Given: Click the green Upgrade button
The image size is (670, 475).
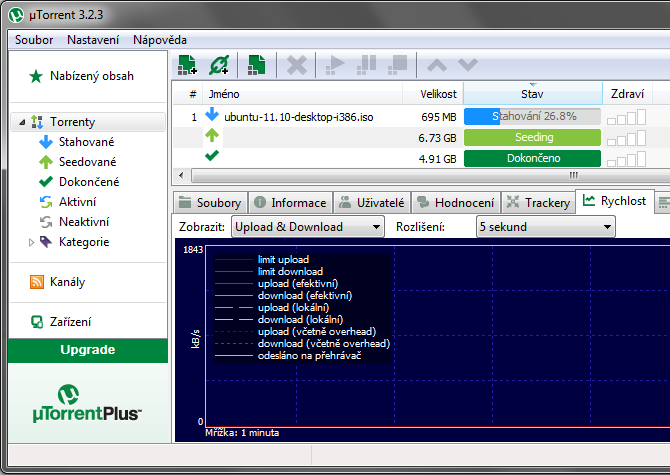Looking at the screenshot, I should coord(88,350).
